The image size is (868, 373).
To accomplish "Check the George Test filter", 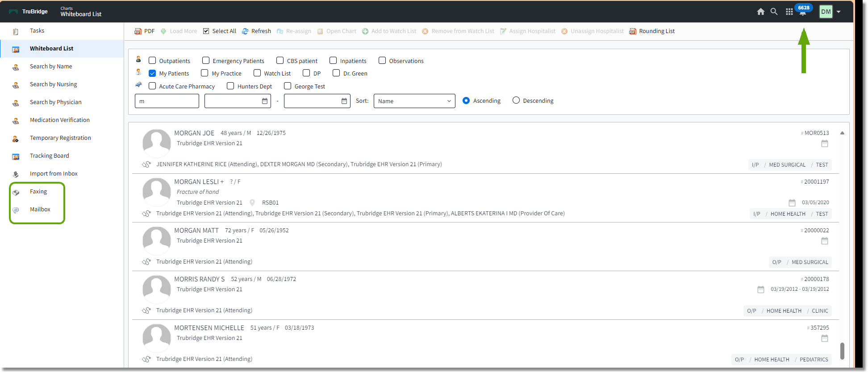I will tap(288, 86).
